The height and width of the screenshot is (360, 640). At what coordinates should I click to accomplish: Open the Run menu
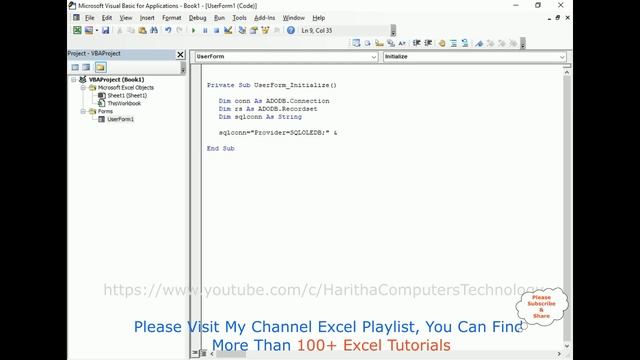point(220,18)
